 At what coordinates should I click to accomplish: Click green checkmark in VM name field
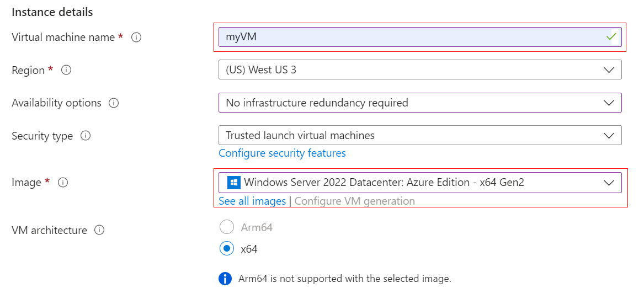point(611,37)
